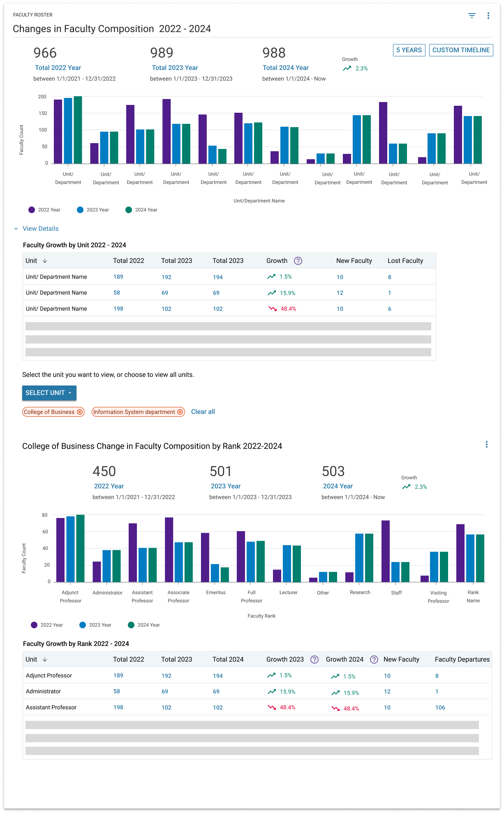This screenshot has height=813, width=504.
Task: Sort unit table by Unit arrow
Action: click(45, 261)
